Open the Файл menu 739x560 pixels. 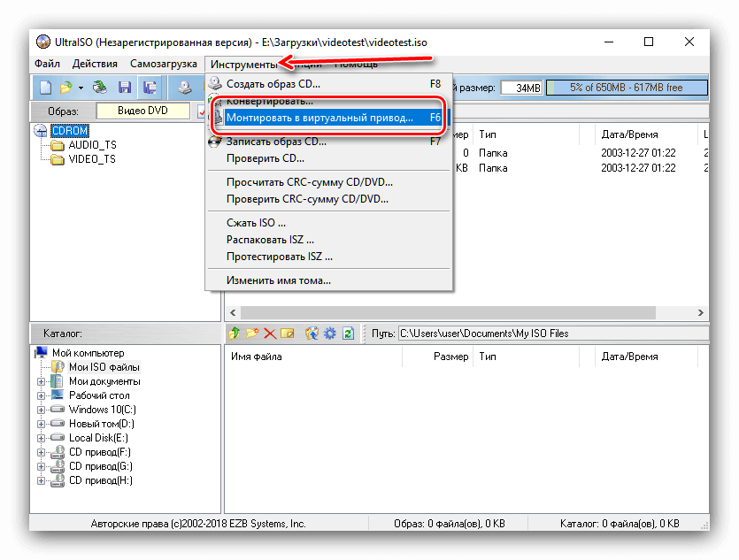47,63
